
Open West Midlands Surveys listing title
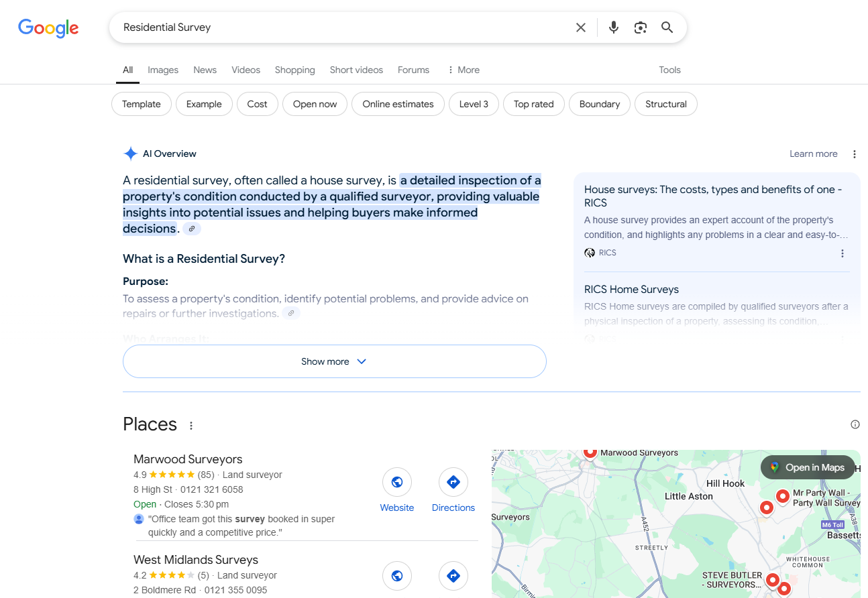pos(196,560)
